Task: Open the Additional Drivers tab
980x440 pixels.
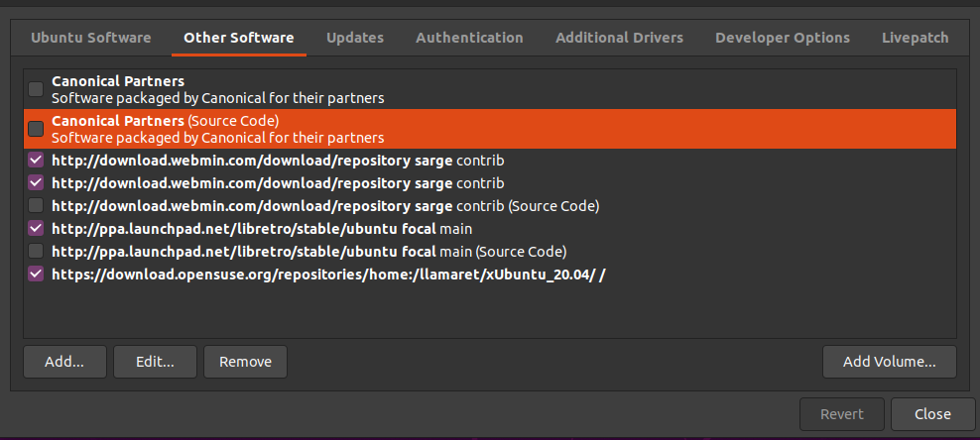Action: (619, 38)
